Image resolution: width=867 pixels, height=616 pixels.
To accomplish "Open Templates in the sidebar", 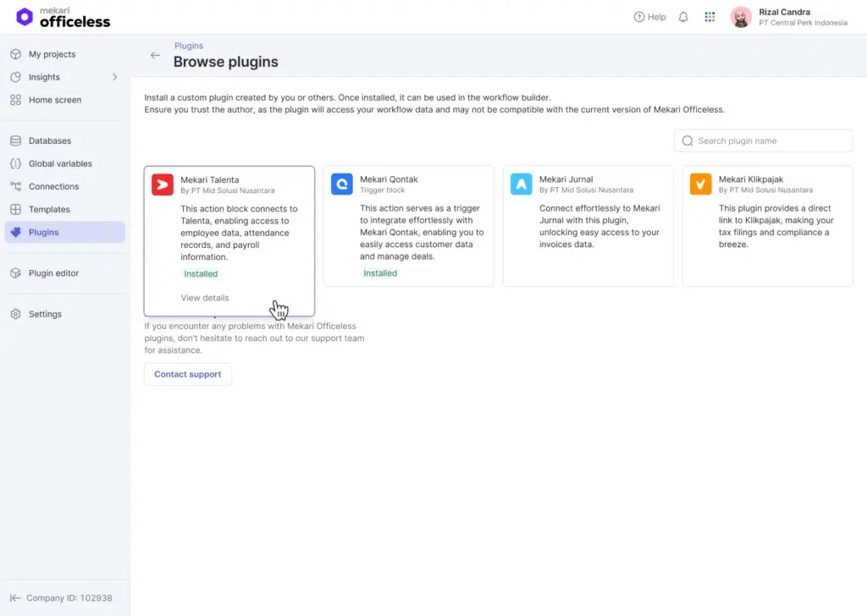I will pos(64,209).
